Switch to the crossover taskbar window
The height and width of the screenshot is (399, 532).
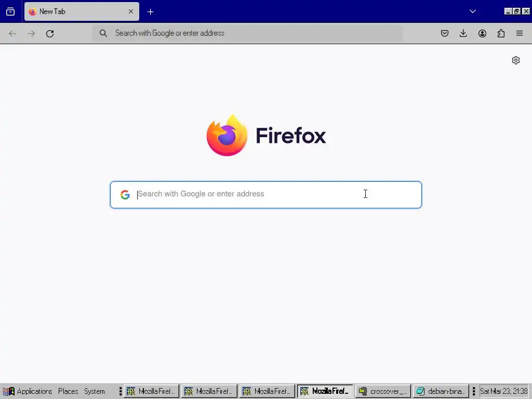coord(383,391)
